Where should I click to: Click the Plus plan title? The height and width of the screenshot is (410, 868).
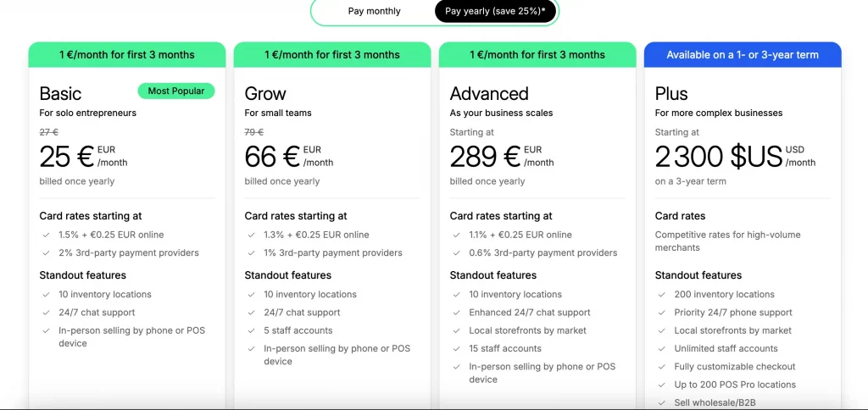click(671, 93)
